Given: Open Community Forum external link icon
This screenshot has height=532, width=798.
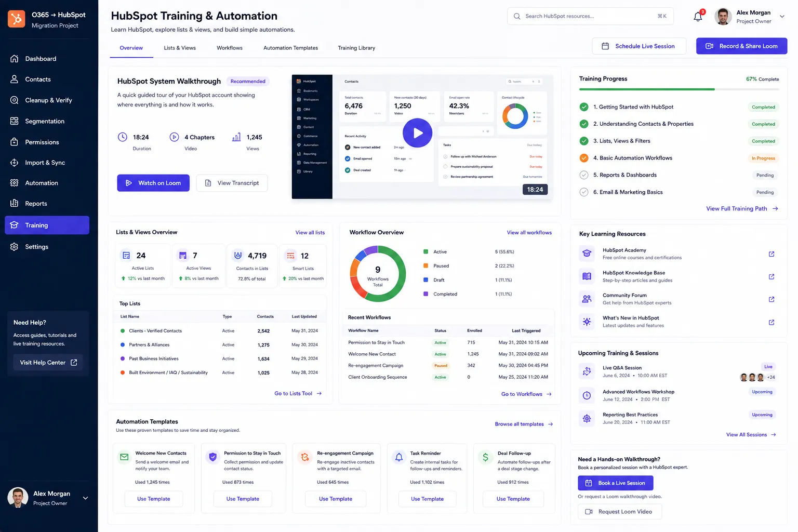Looking at the screenshot, I should [772, 299].
